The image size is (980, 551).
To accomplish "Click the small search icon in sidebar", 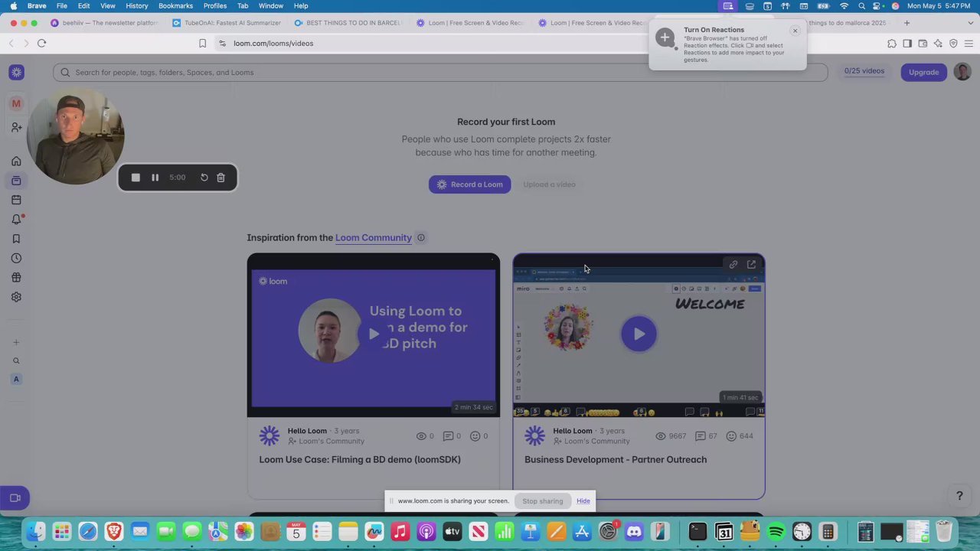I will [x=16, y=360].
